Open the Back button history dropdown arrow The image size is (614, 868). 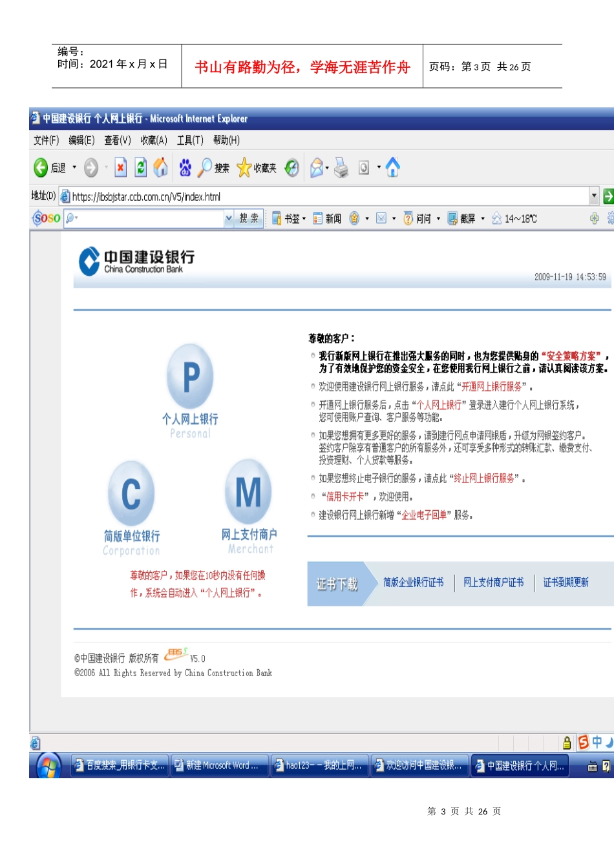(74, 168)
